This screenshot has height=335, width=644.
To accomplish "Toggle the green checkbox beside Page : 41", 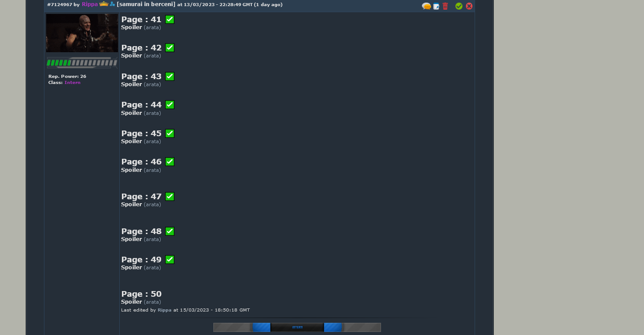I will click(x=170, y=20).
